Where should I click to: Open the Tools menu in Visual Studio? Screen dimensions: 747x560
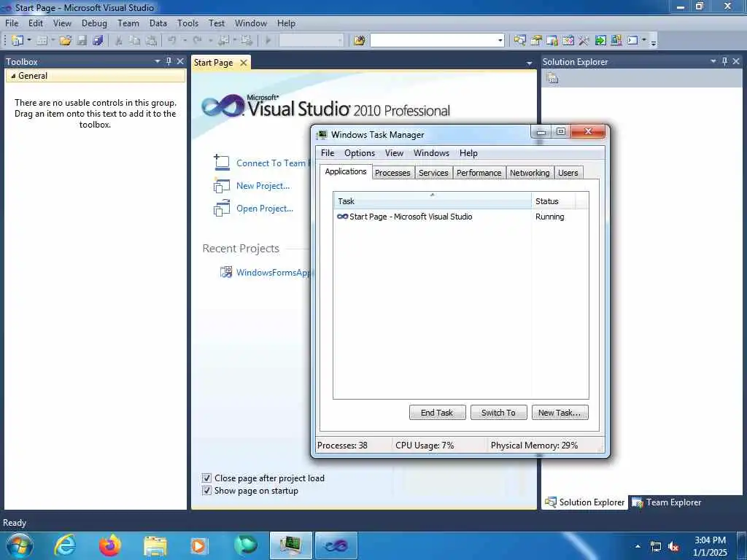[x=187, y=23]
